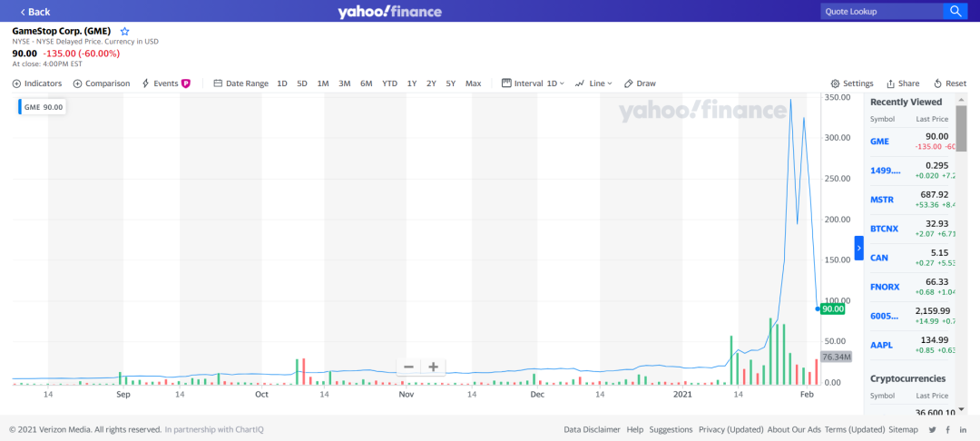The image size is (980, 441).
Task: Click the -135.00 (-60.00%) price change
Action: tap(82, 54)
